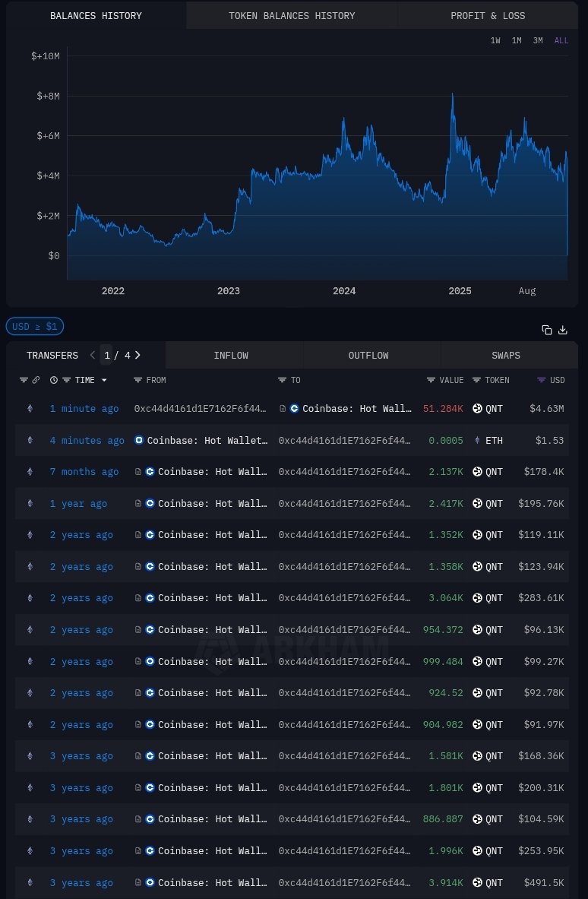This screenshot has height=899, width=588.
Task: Select the 1W chart time range
Action: click(x=495, y=41)
